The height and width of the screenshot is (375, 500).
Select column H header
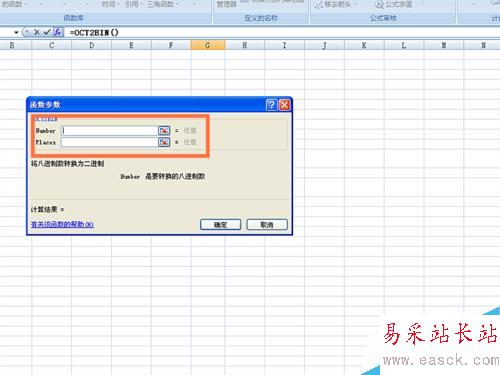[x=245, y=45]
